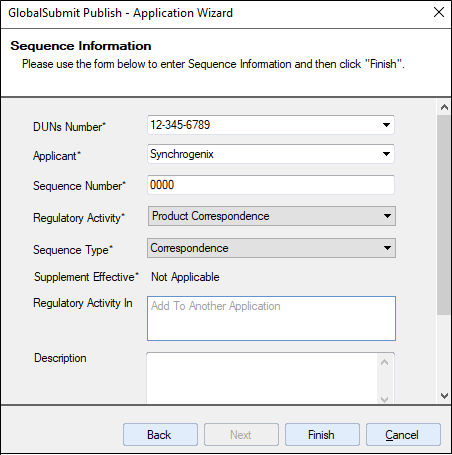The image size is (452, 455).
Task: Open the DUNs Number dropdown
Action: click(386, 125)
